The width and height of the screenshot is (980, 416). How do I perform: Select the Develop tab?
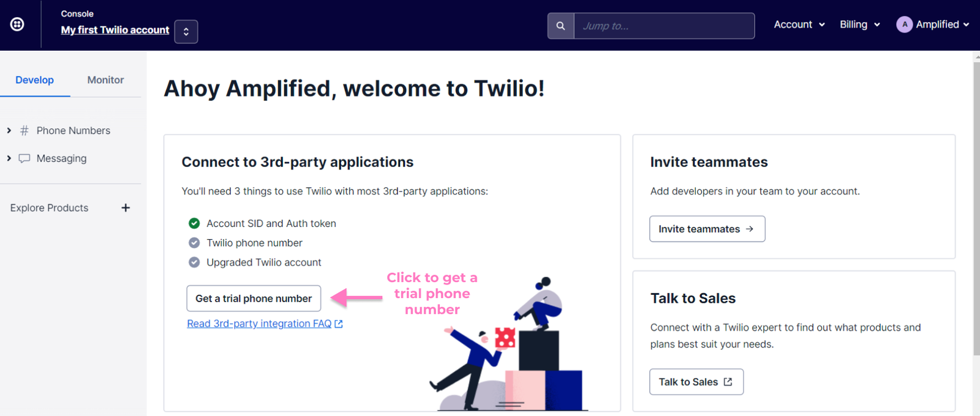point(34,80)
